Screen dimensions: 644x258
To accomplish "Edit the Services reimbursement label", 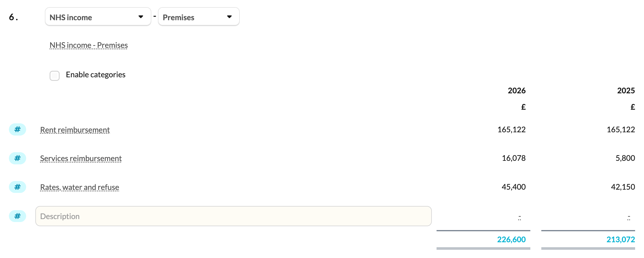I will pyautogui.click(x=81, y=158).
